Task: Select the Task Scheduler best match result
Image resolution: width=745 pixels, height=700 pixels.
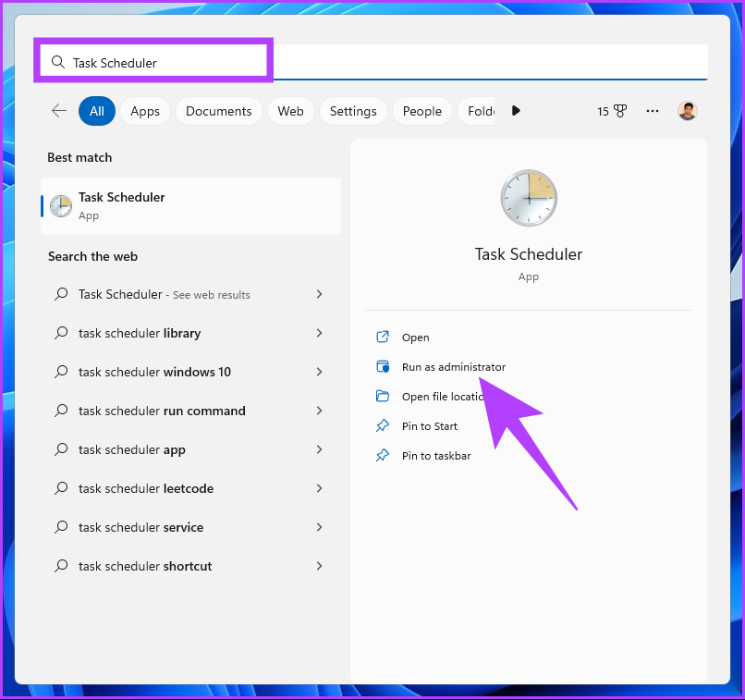Action: (x=190, y=206)
